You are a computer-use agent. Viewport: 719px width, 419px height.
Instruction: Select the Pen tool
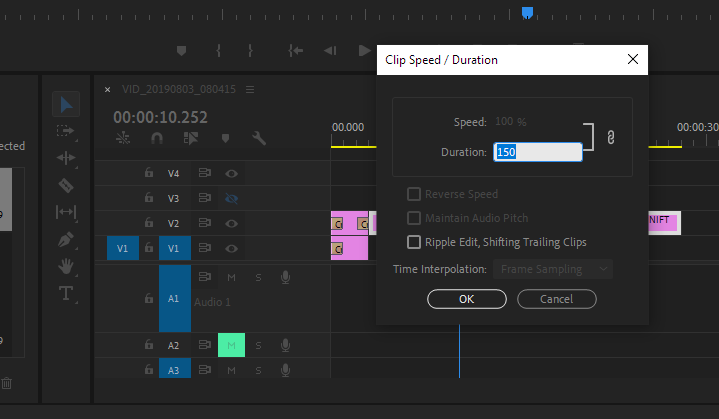(x=66, y=239)
